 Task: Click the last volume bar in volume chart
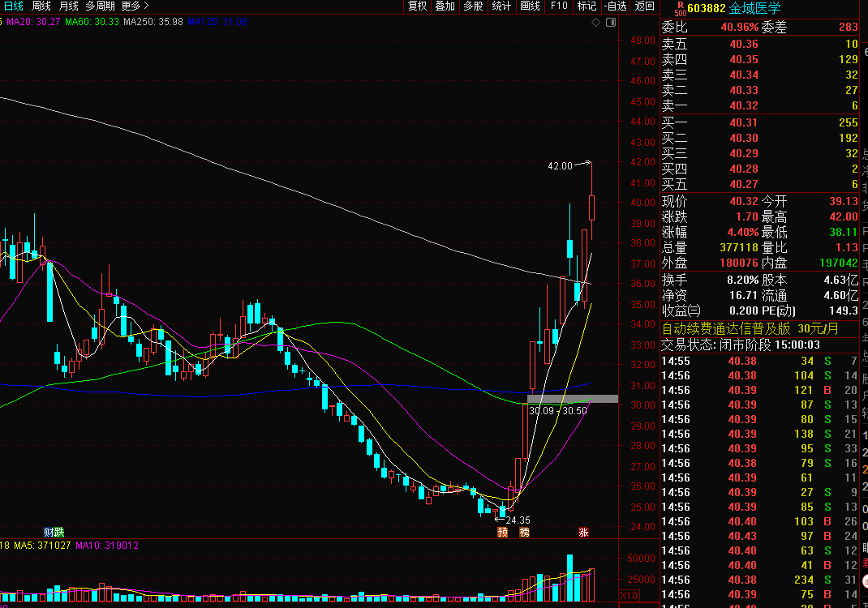(x=591, y=584)
